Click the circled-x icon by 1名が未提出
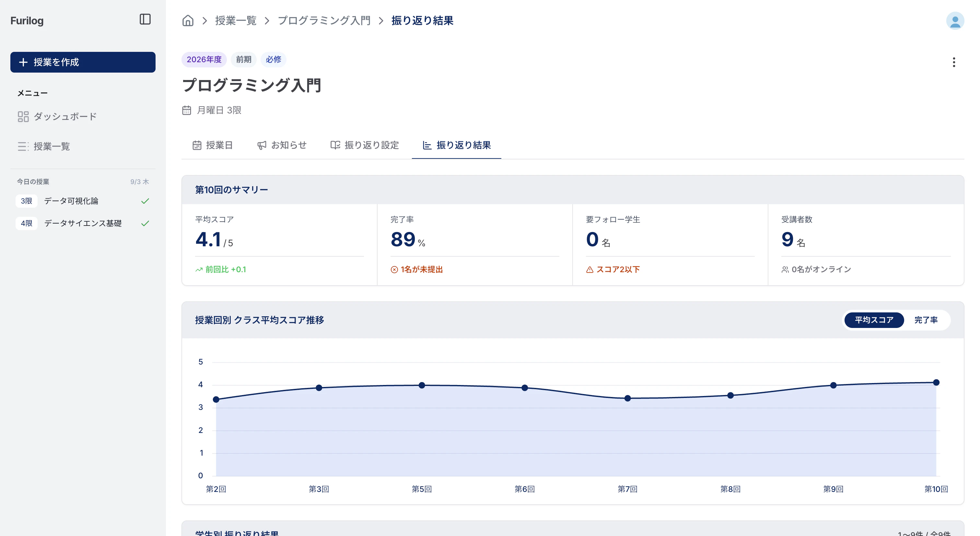 (x=394, y=270)
